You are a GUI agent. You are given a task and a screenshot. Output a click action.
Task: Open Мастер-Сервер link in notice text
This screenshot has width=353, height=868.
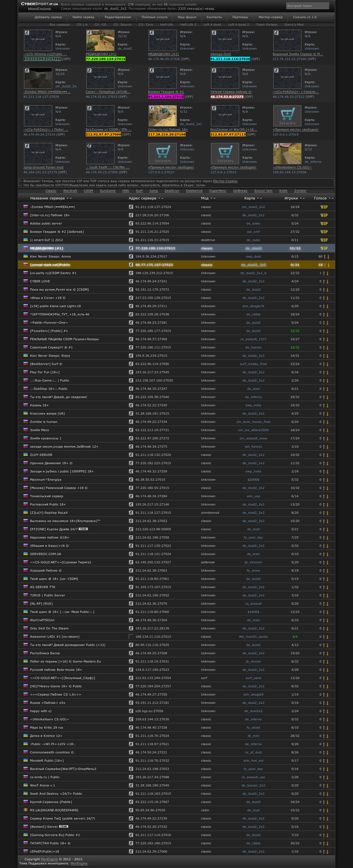[225, 181]
